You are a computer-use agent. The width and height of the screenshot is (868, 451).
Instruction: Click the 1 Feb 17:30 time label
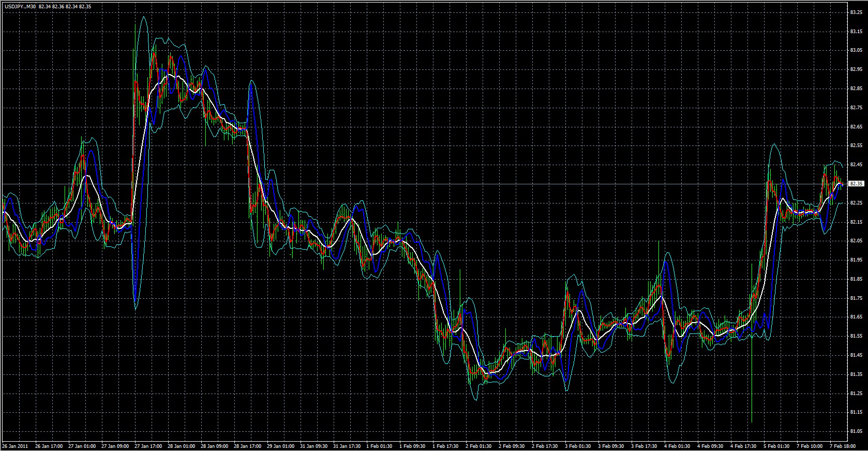445,446
